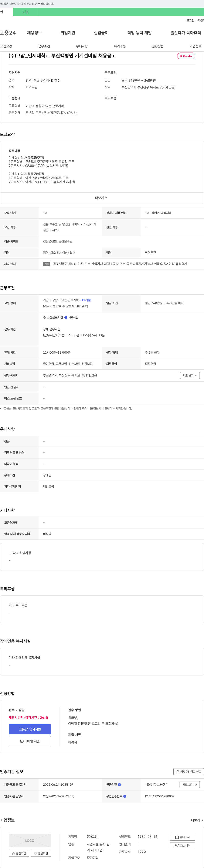Click home icon in 홈페이지 button

click(177, 837)
